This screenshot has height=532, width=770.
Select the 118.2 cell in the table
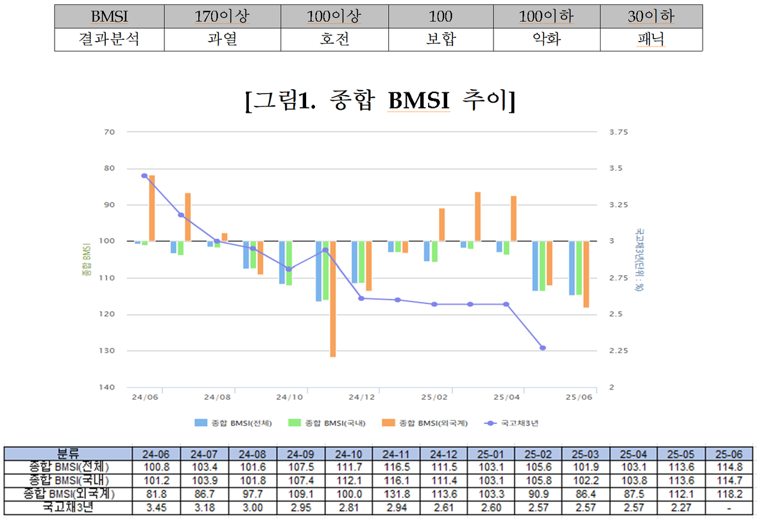[x=730, y=494]
